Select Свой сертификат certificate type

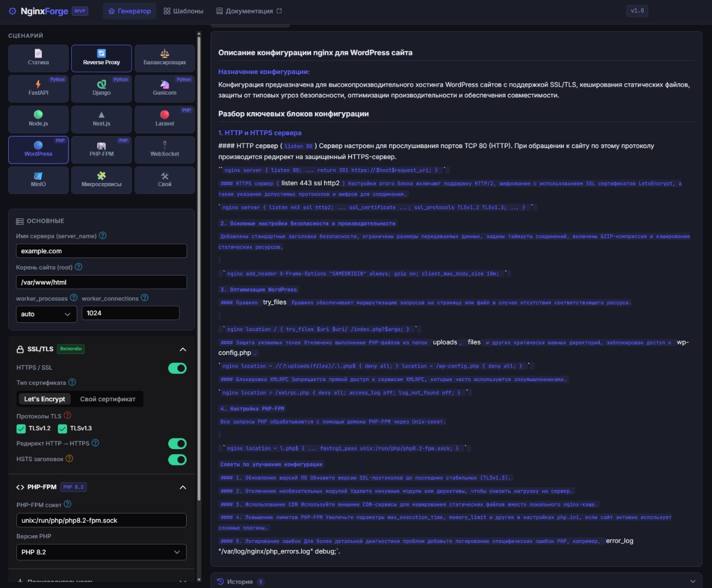[108, 399]
